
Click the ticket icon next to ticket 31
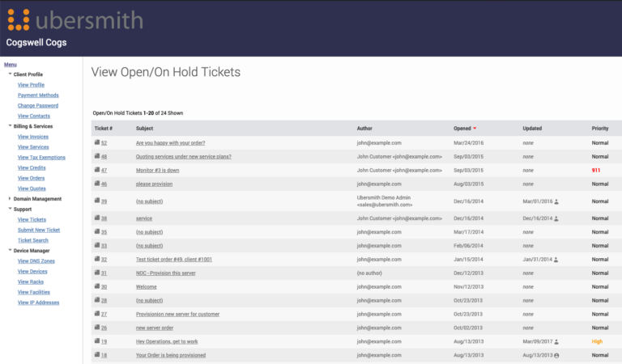click(97, 273)
